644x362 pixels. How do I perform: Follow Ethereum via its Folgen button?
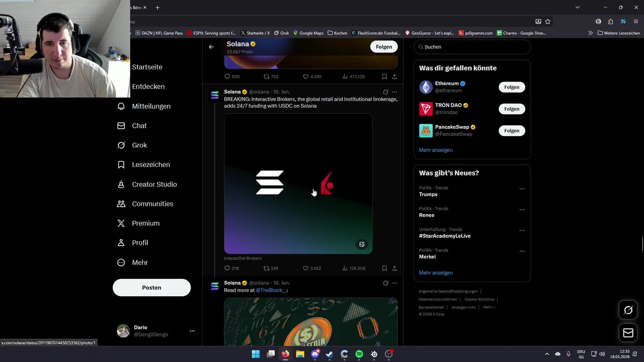512,87
